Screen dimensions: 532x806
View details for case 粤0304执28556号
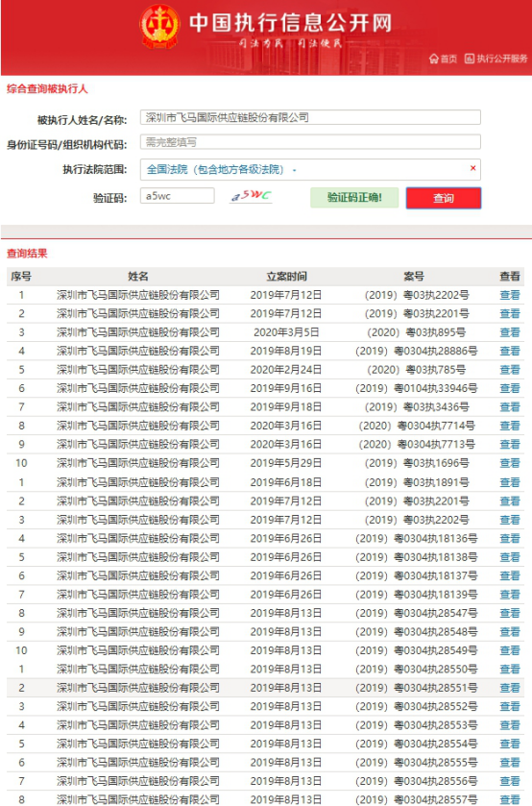(510, 781)
